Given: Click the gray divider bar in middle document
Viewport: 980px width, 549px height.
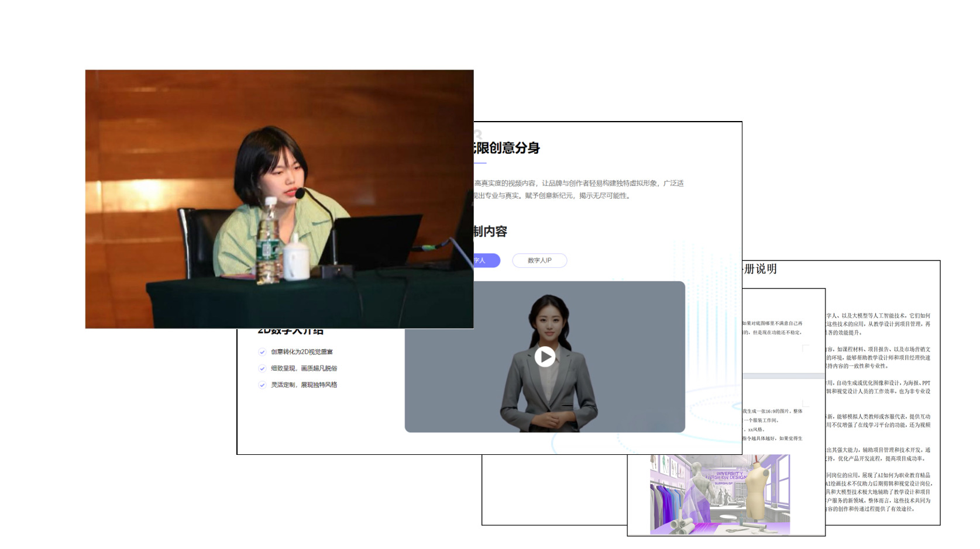Looking at the screenshot, I should click(x=783, y=376).
